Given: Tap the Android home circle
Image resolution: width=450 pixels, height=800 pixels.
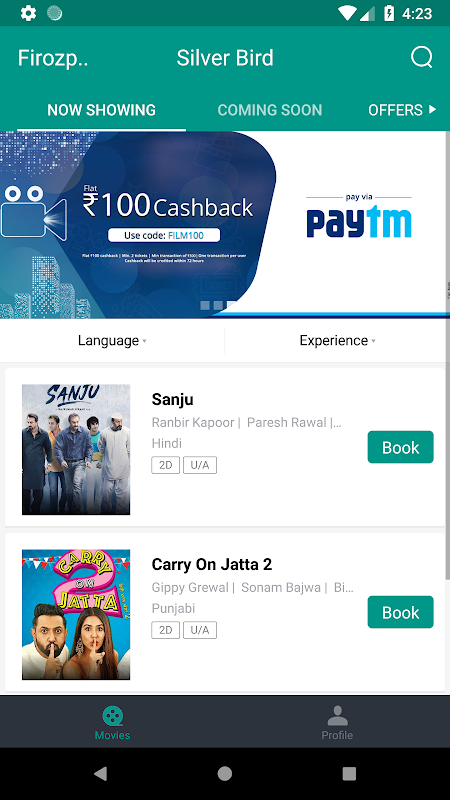Looking at the screenshot, I should click(x=225, y=773).
